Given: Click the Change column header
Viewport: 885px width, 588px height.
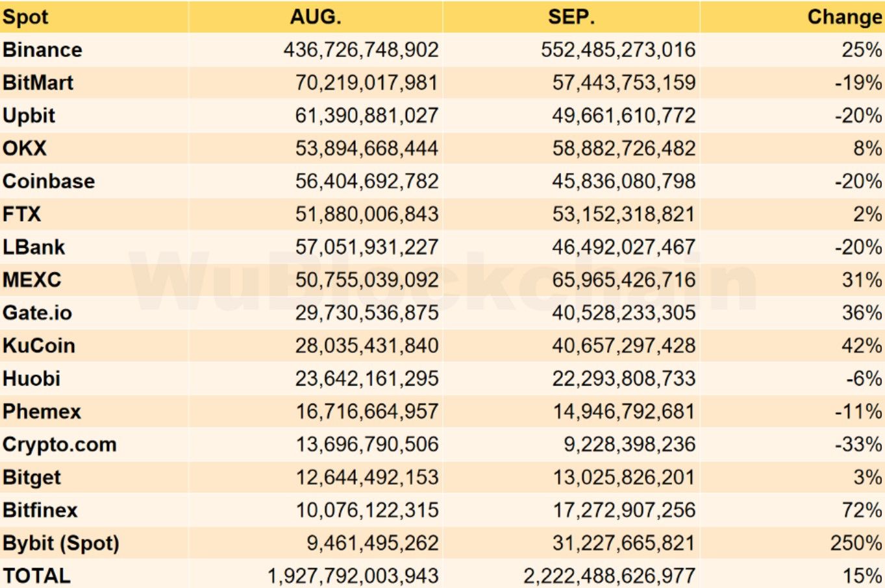Looking at the screenshot, I should (843, 17).
